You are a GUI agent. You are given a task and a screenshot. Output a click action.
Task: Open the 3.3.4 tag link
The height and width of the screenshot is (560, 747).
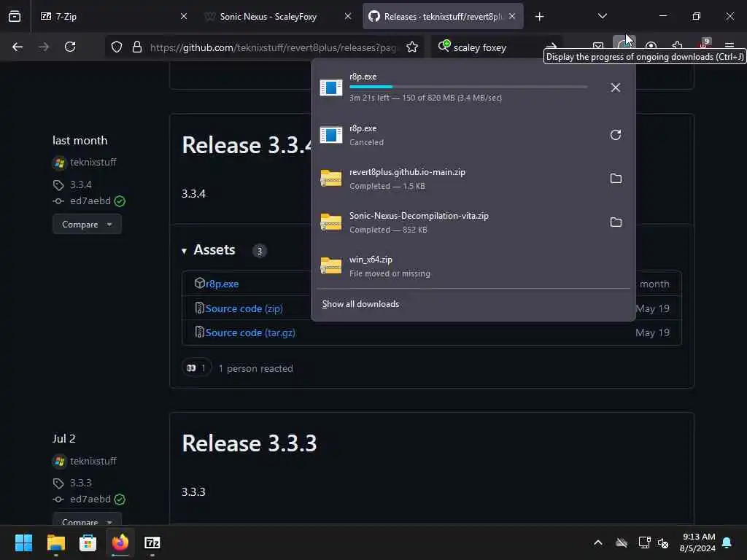coord(80,184)
